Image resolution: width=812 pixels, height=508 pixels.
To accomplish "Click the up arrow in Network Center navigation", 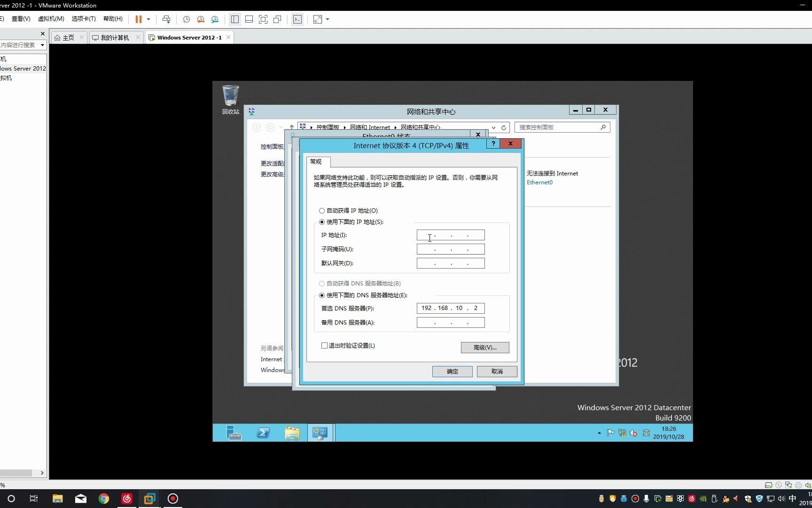I will click(292, 127).
